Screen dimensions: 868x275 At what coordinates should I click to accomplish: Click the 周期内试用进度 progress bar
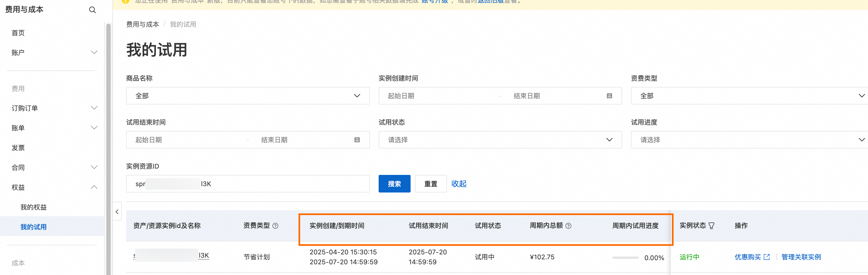pyautogui.click(x=625, y=258)
